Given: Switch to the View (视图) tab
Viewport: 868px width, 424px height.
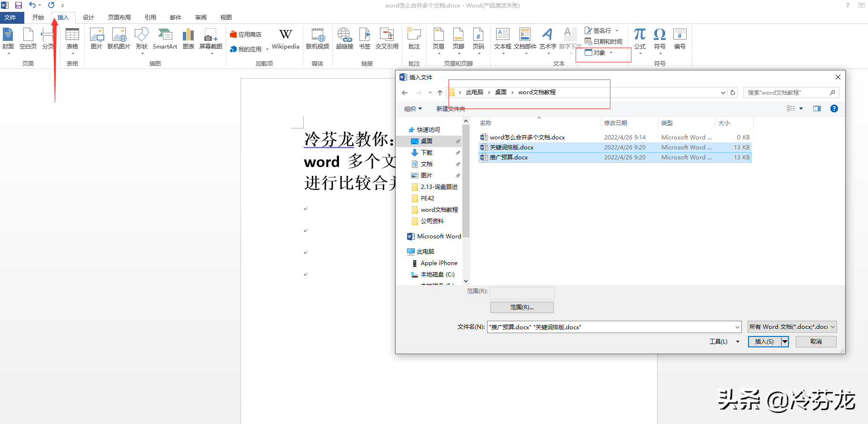Looking at the screenshot, I should (x=226, y=18).
